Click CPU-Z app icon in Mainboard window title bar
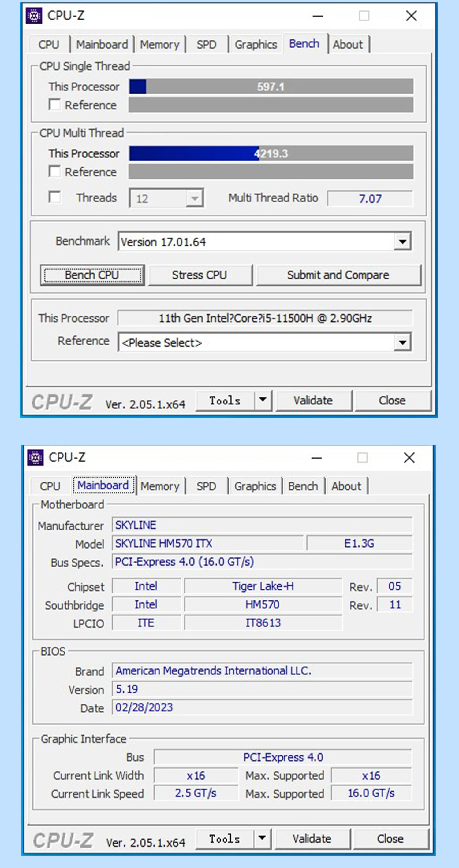Image resolution: width=459 pixels, height=868 pixels. pyautogui.click(x=35, y=458)
